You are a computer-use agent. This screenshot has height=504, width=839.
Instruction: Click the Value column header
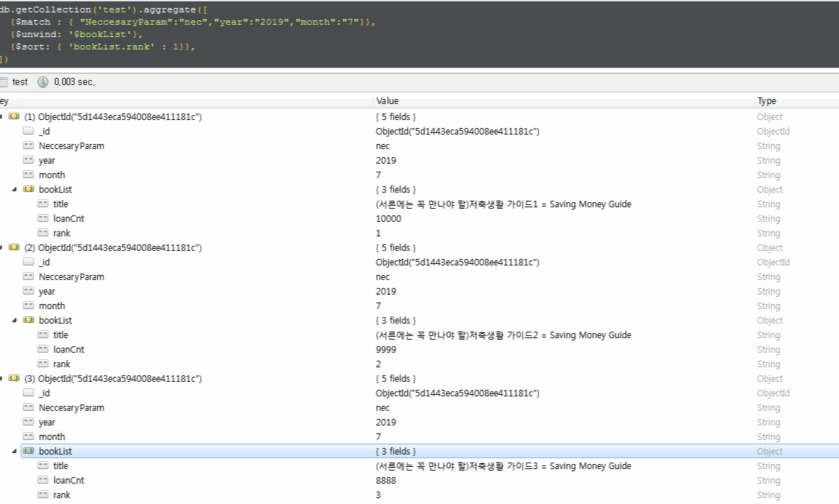pyautogui.click(x=387, y=101)
